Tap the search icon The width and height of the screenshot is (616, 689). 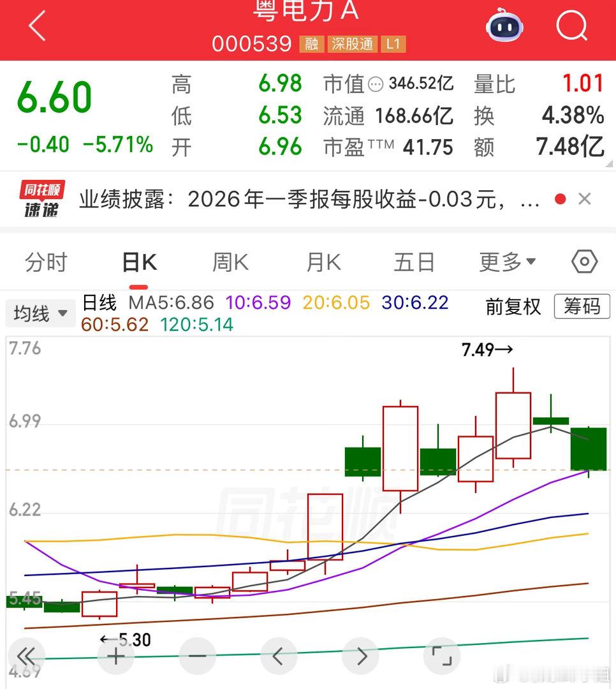(572, 25)
